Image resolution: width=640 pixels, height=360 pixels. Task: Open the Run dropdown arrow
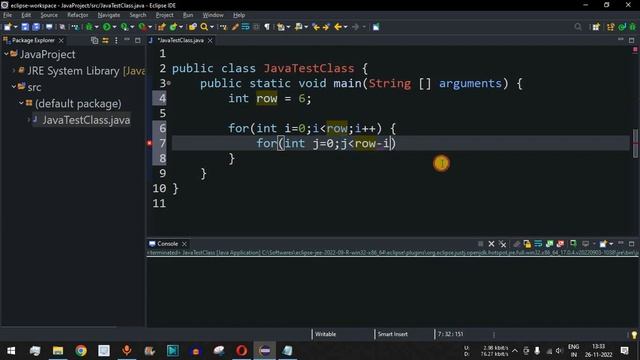tap(114, 27)
